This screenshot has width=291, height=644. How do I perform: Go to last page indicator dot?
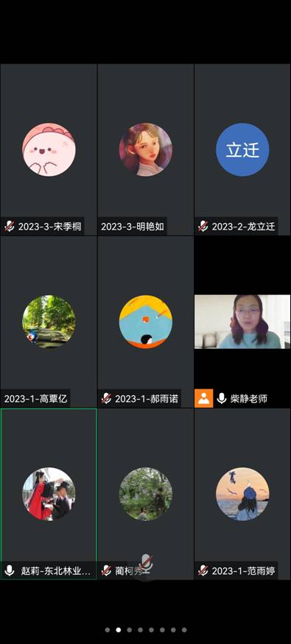[184, 629]
